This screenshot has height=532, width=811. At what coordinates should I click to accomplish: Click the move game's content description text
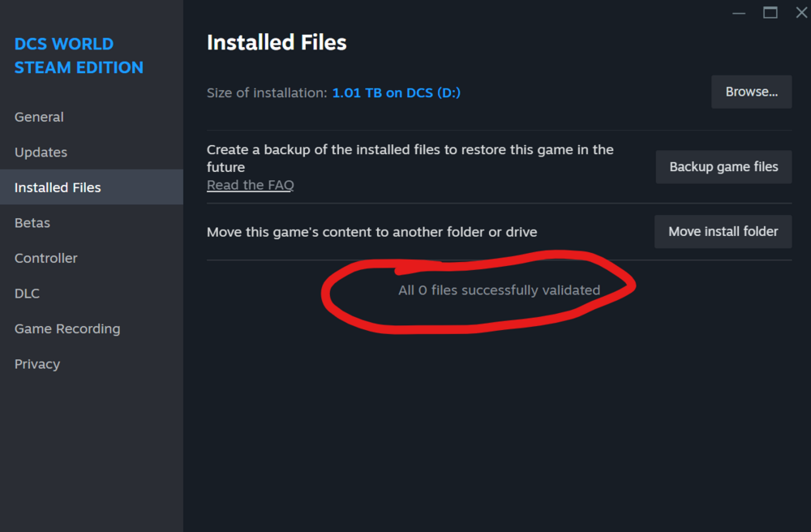371,232
